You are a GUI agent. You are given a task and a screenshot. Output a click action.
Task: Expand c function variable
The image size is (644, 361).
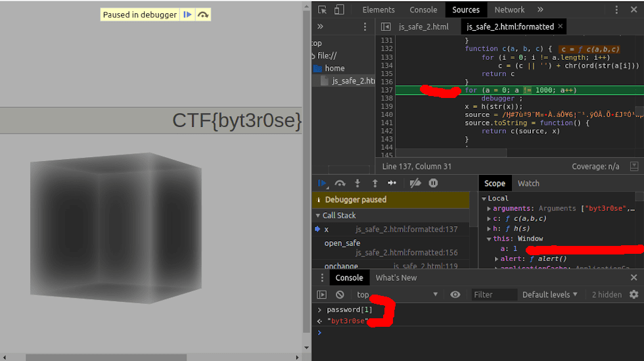point(489,219)
